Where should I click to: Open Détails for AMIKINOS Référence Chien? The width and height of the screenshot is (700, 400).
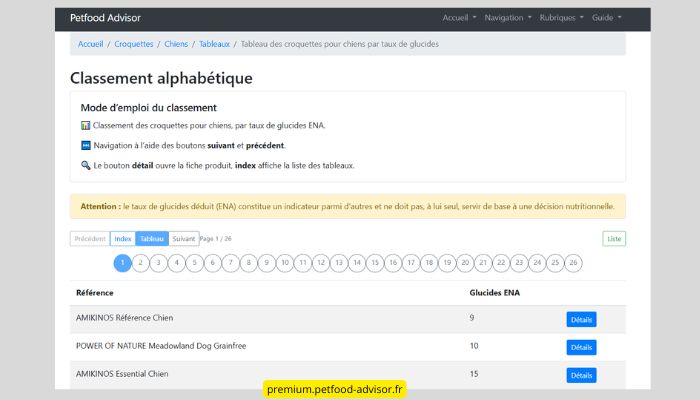tap(581, 320)
